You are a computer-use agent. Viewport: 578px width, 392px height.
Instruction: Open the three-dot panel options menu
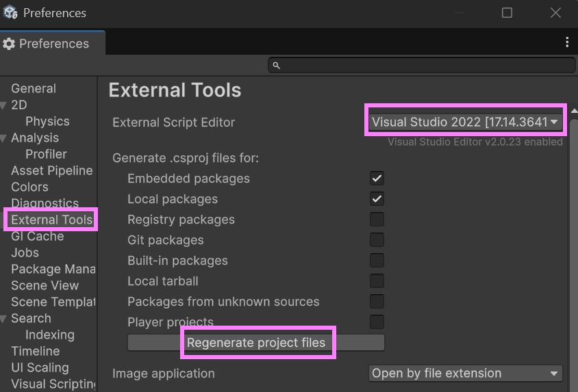[x=567, y=42]
